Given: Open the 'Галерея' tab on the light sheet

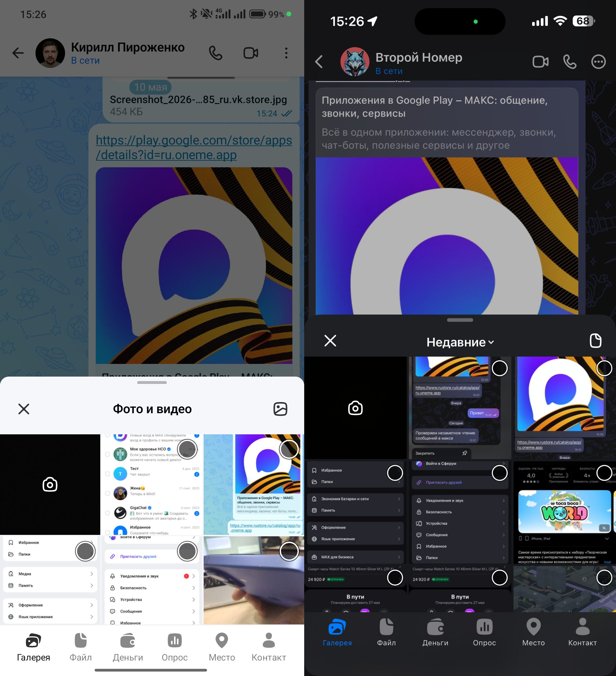Looking at the screenshot, I should [34, 647].
